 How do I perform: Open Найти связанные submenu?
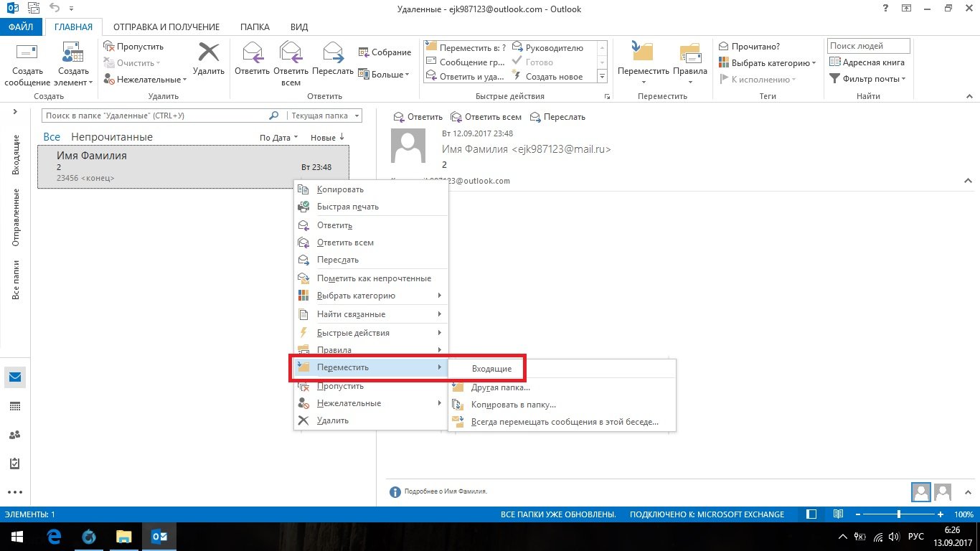371,314
